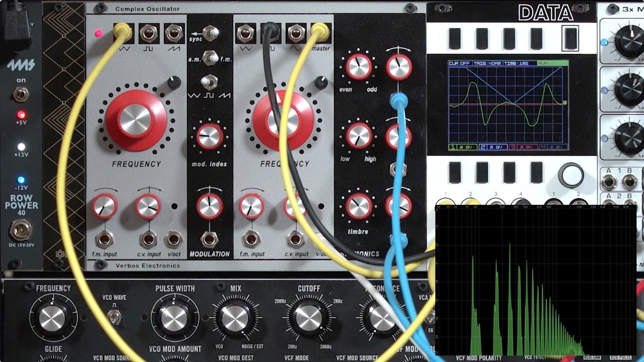Click the 3x M module jack B
The width and height of the screenshot is (644, 362).
(628, 182)
